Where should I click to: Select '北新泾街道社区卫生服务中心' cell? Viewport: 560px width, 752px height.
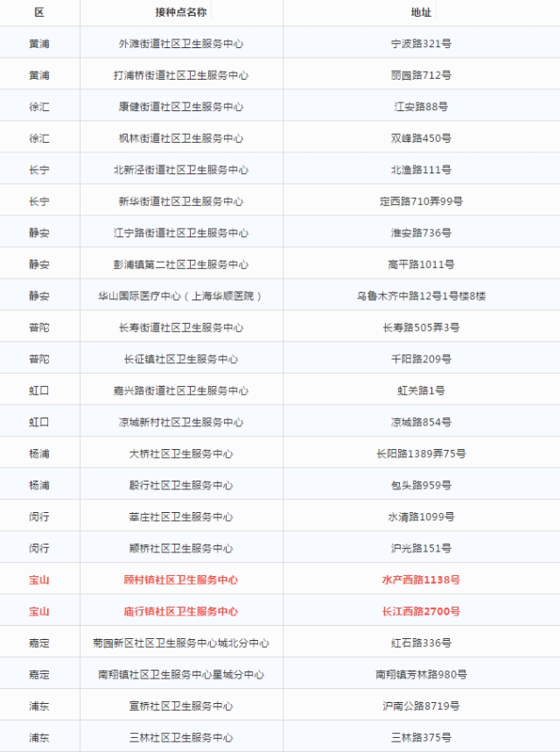coord(181,170)
